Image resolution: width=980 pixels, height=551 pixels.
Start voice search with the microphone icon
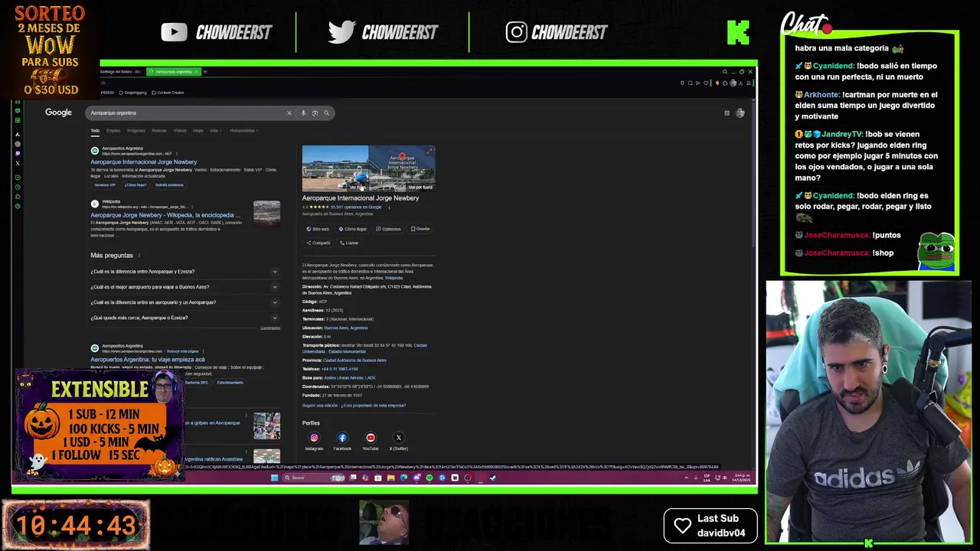(303, 113)
